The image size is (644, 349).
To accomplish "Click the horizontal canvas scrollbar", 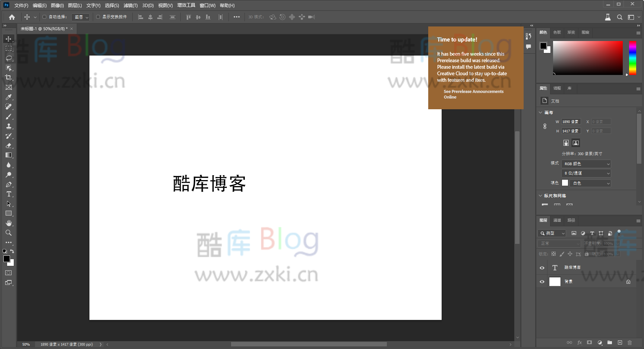I will (309, 344).
